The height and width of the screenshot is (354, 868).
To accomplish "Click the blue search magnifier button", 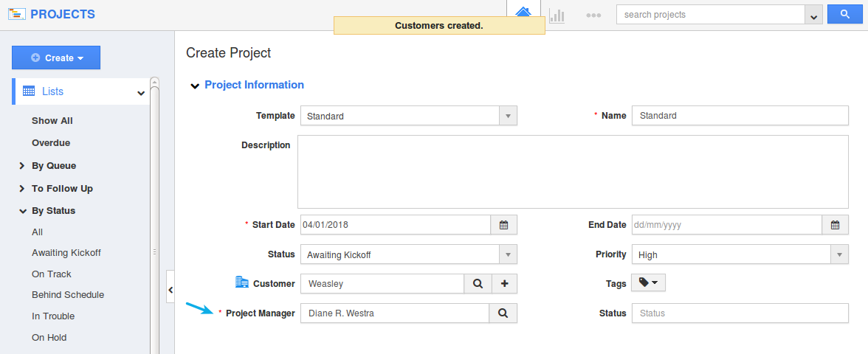I will point(845,15).
